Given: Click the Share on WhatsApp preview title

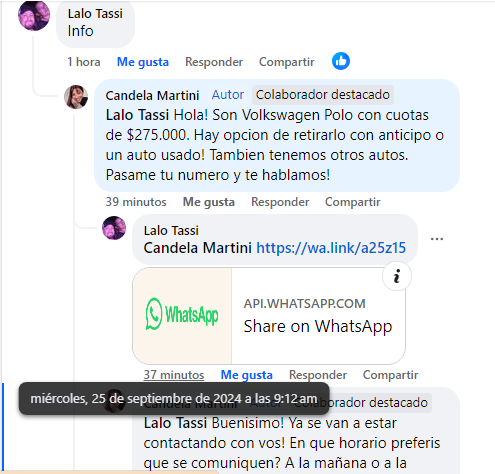Looking at the screenshot, I should pos(318,326).
